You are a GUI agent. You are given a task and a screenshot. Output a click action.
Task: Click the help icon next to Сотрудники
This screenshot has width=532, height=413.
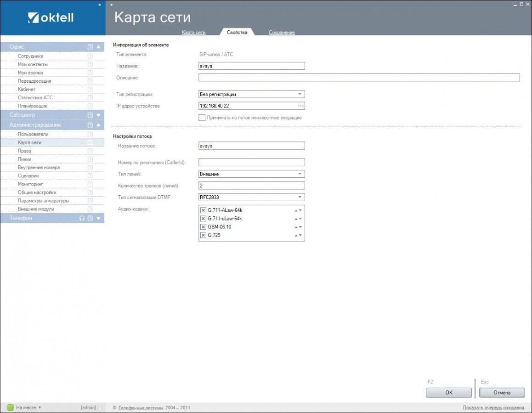coord(90,56)
